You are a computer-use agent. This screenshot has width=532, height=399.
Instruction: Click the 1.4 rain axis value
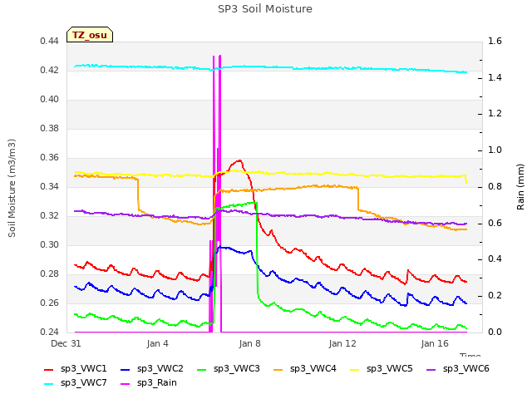[495, 77]
